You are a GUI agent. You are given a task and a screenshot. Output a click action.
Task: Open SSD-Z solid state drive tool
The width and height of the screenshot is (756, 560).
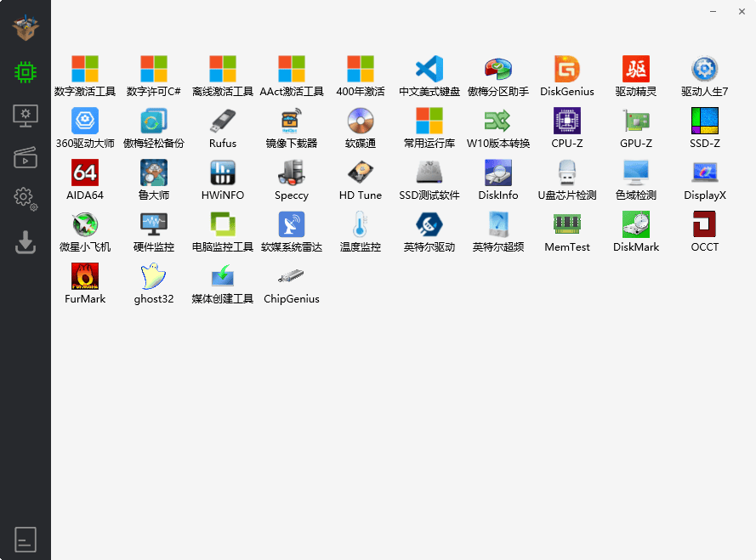tap(704, 127)
